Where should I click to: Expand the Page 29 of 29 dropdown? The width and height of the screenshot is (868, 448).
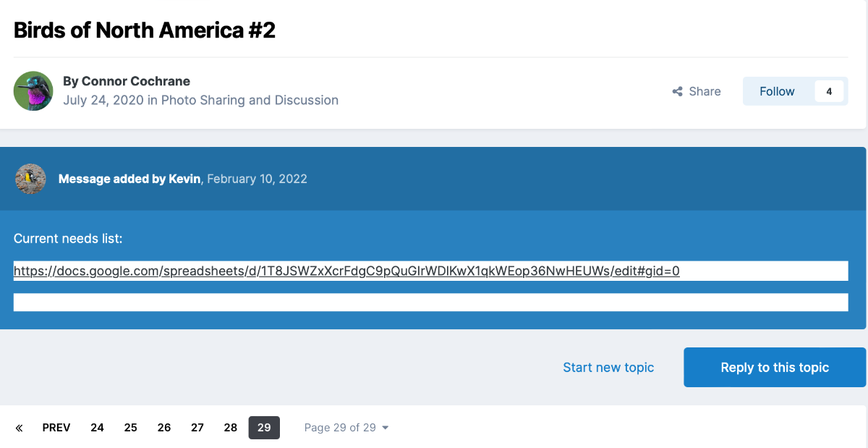coord(346,428)
